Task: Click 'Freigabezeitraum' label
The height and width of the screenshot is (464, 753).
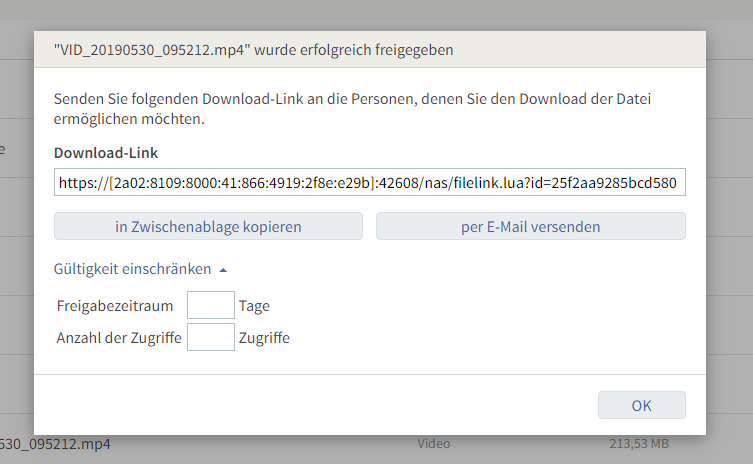Action: (115, 306)
